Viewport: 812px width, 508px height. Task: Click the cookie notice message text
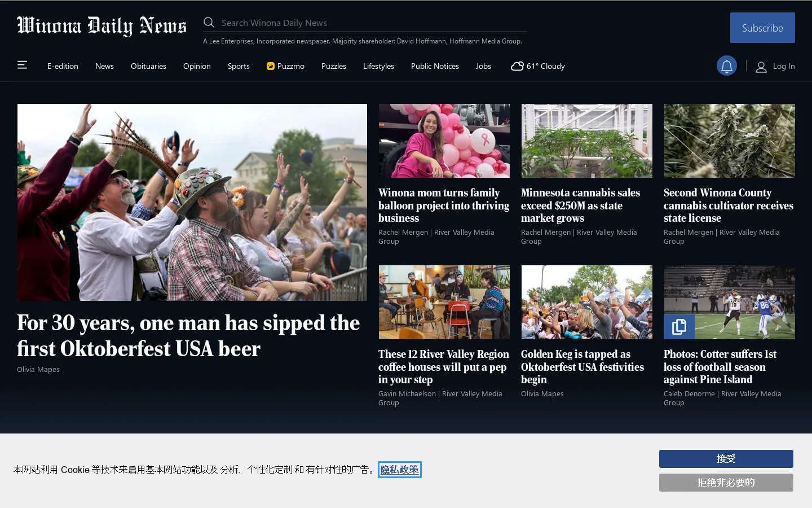pyautogui.click(x=194, y=470)
